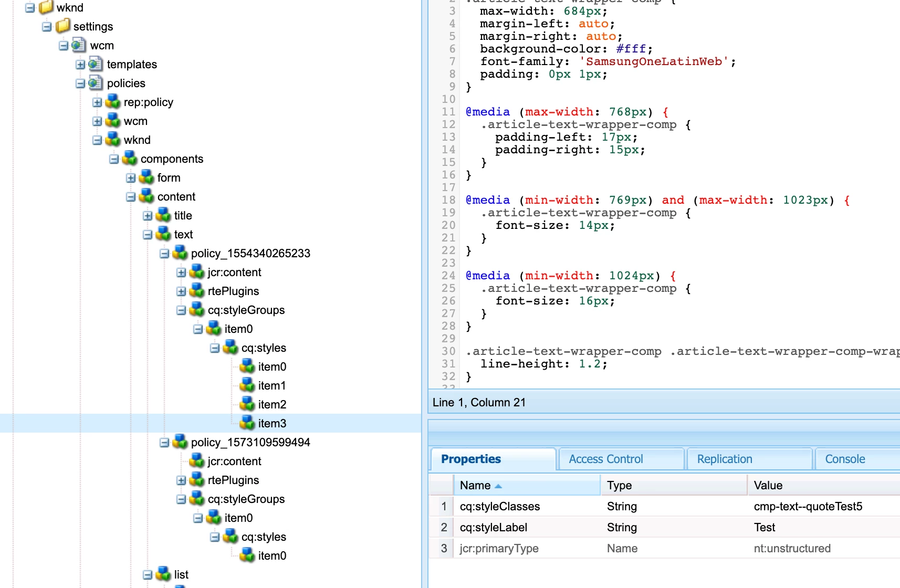Click the item1 node icon under cq:styles
Image resolution: width=900 pixels, height=588 pixels.
click(x=247, y=385)
